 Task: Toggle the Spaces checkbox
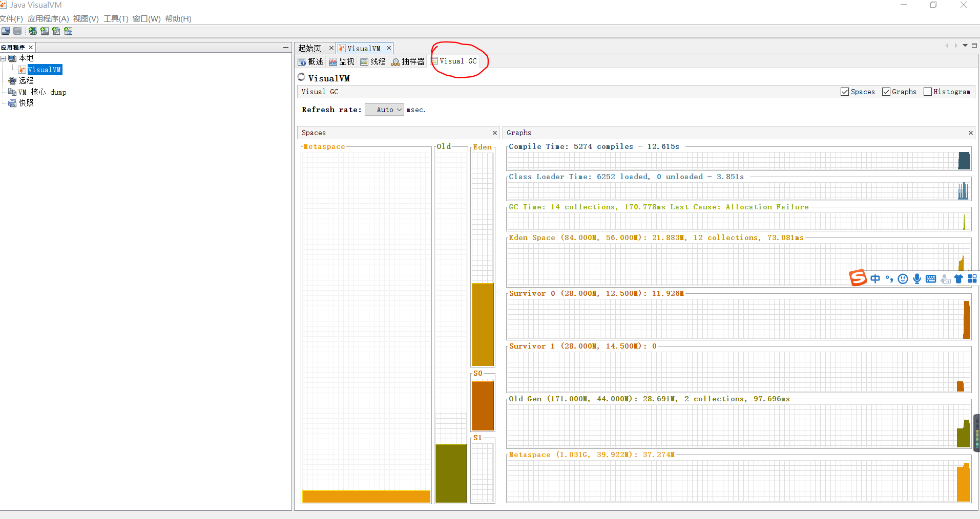[845, 92]
